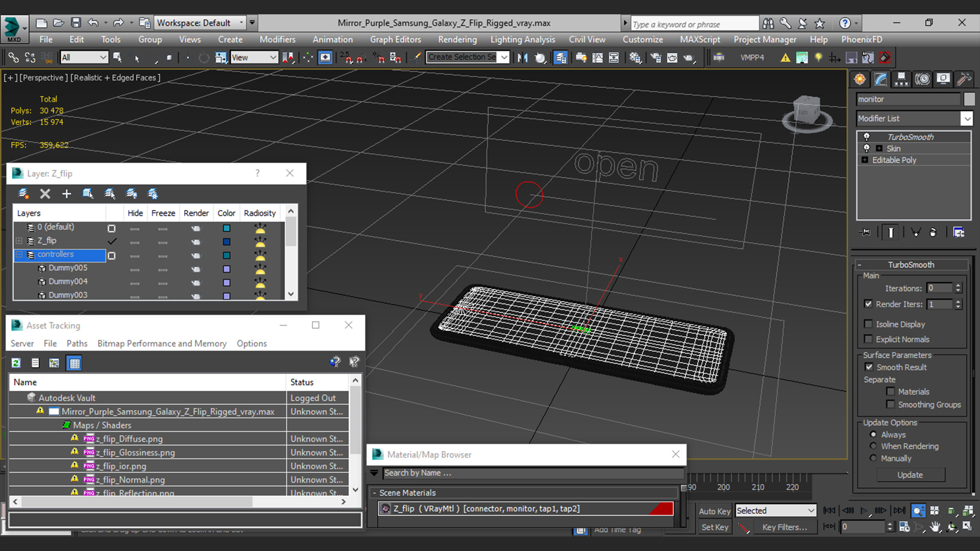Open the Graph Editors menu
980x551 pixels.
click(396, 39)
